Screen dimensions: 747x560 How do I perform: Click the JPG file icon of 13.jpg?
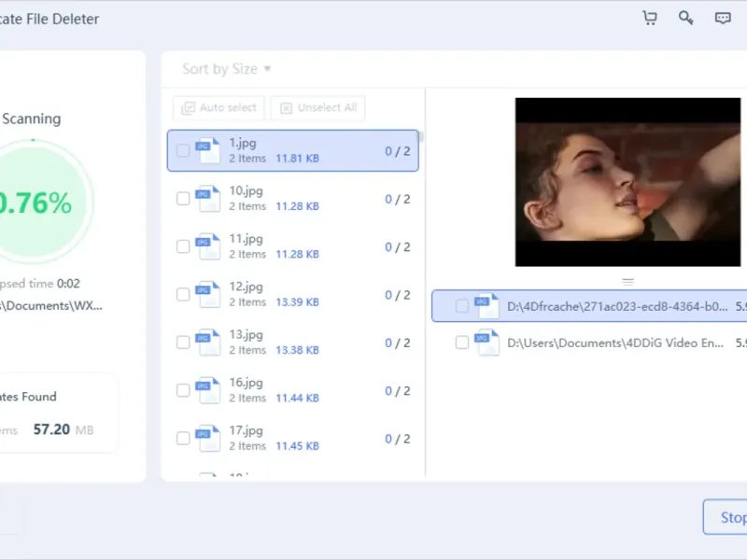tap(208, 343)
